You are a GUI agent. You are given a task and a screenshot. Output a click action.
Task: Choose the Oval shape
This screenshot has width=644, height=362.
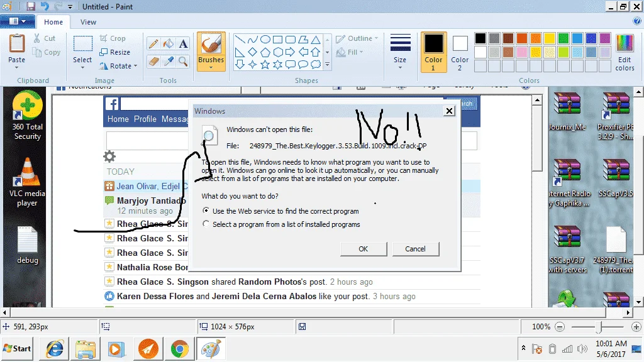click(x=265, y=40)
